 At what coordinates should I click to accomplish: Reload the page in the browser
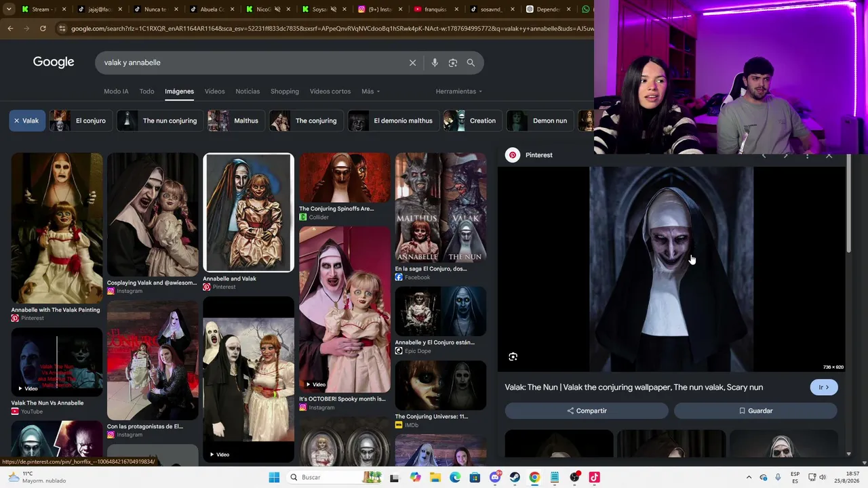tap(43, 28)
